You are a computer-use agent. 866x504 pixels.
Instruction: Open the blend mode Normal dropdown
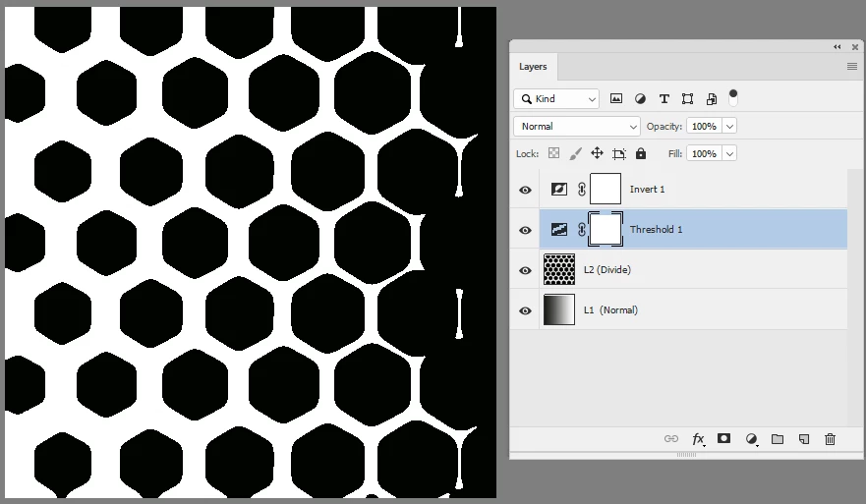pos(577,127)
